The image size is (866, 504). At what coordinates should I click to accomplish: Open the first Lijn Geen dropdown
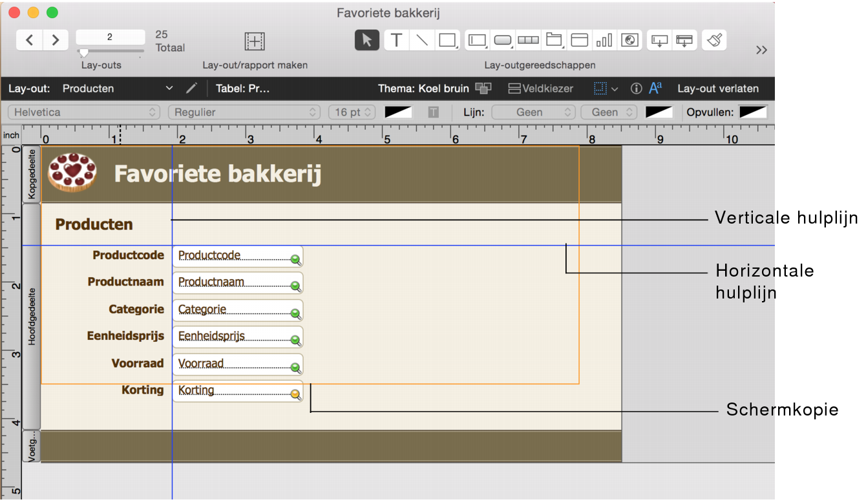click(x=533, y=112)
